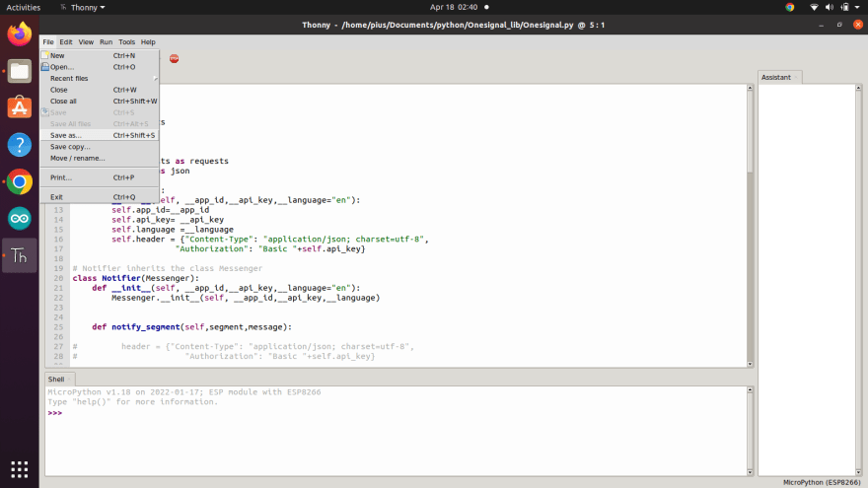Click code line 25 def notify_segment
Image resolution: width=868 pixels, height=488 pixels.
[191, 327]
